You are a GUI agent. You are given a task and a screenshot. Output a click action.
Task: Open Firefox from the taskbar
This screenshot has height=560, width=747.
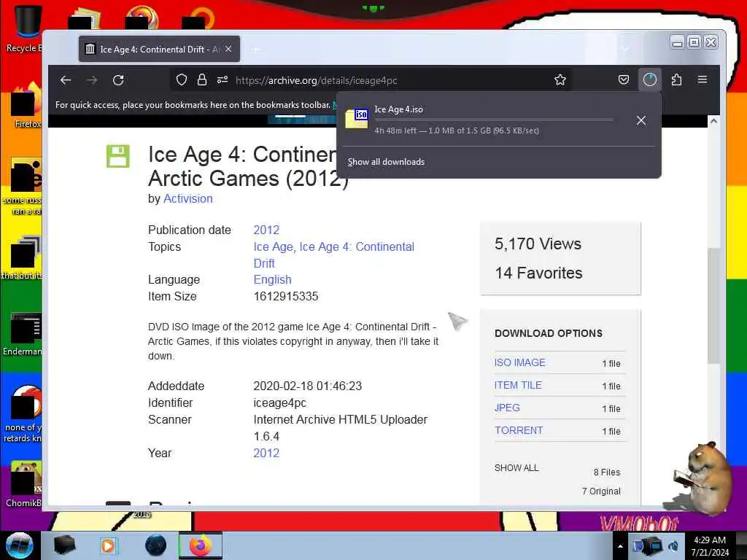point(201,545)
